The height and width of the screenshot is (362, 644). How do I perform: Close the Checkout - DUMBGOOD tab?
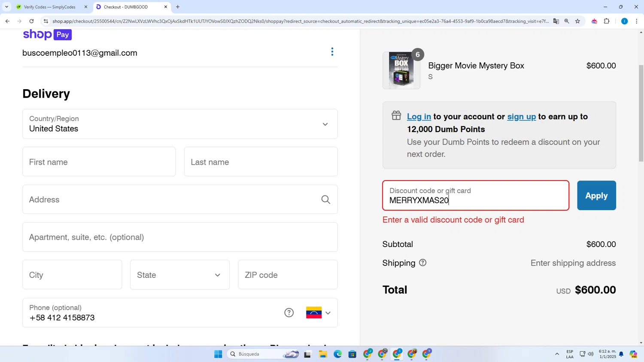166,7
